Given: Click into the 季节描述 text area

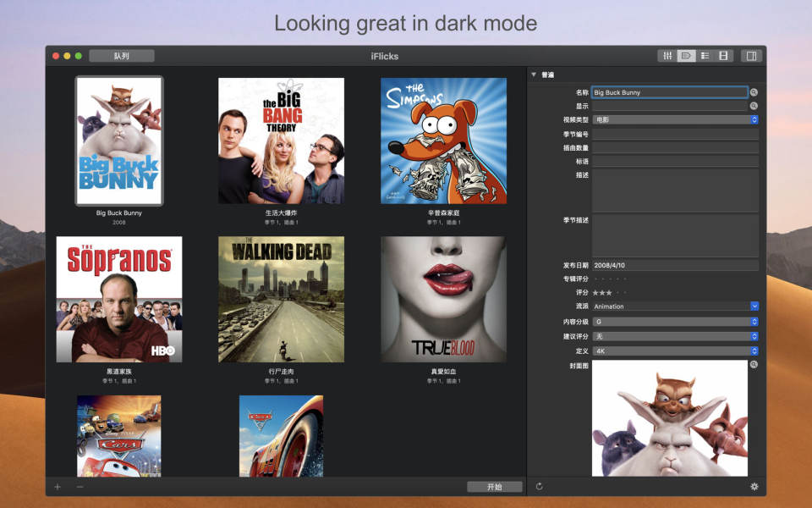Looking at the screenshot, I should (675, 235).
